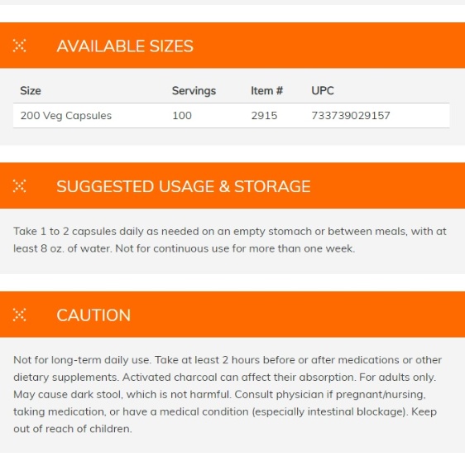Click the suggested usage paragraph text
Screen dimensions: 465x476
point(230,240)
